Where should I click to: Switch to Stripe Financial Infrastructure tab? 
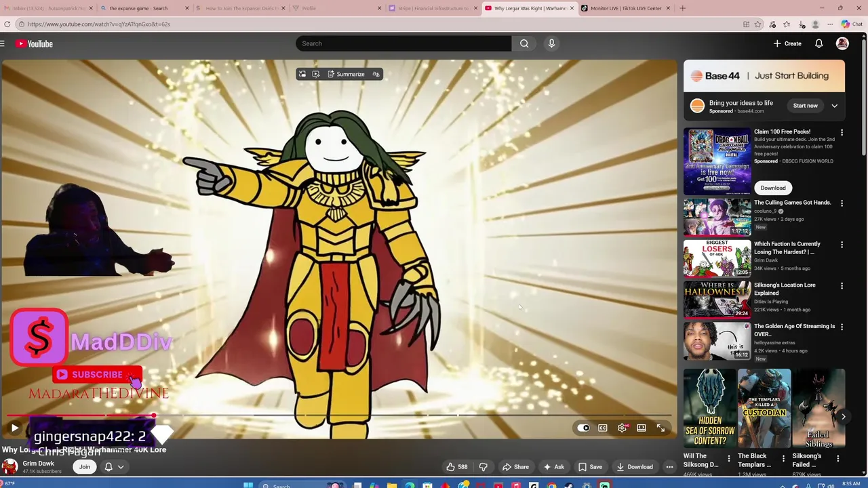click(x=432, y=8)
